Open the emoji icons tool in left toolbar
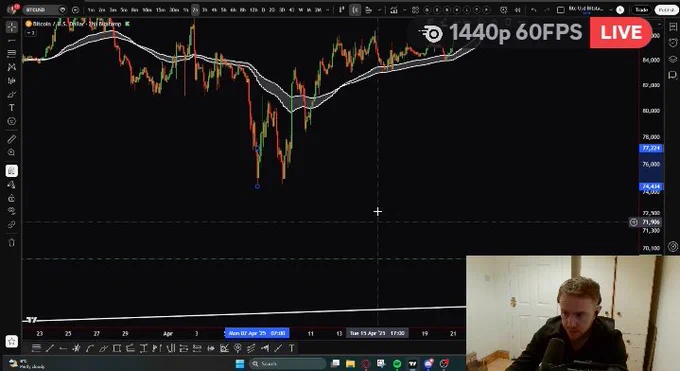 point(12,121)
